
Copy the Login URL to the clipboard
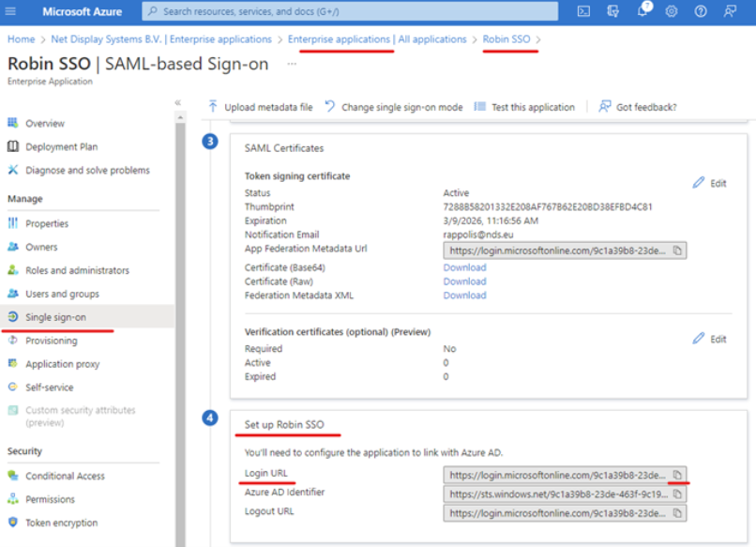[x=677, y=475]
